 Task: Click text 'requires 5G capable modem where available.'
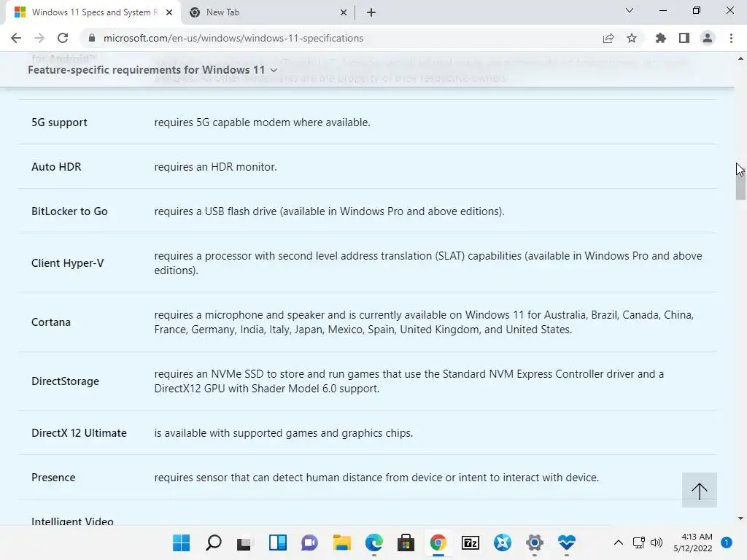(262, 122)
